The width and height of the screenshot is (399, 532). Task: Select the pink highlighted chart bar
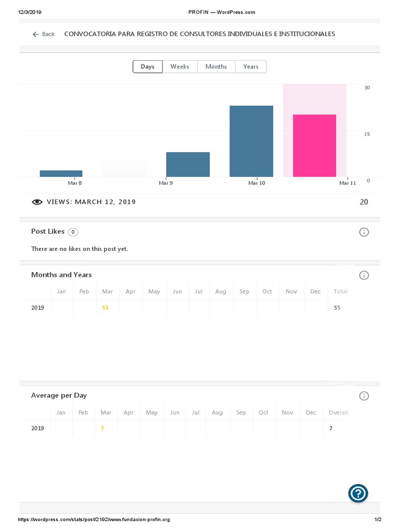coord(314,145)
